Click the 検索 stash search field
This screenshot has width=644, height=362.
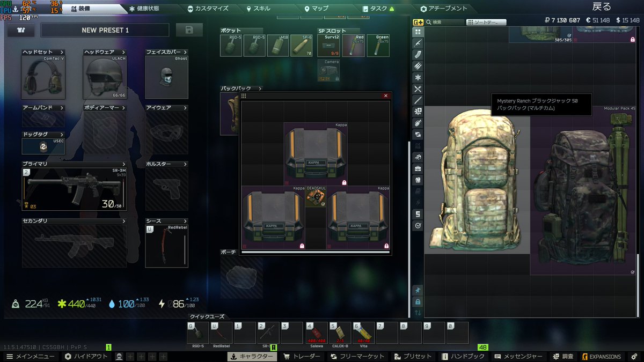pyautogui.click(x=444, y=22)
